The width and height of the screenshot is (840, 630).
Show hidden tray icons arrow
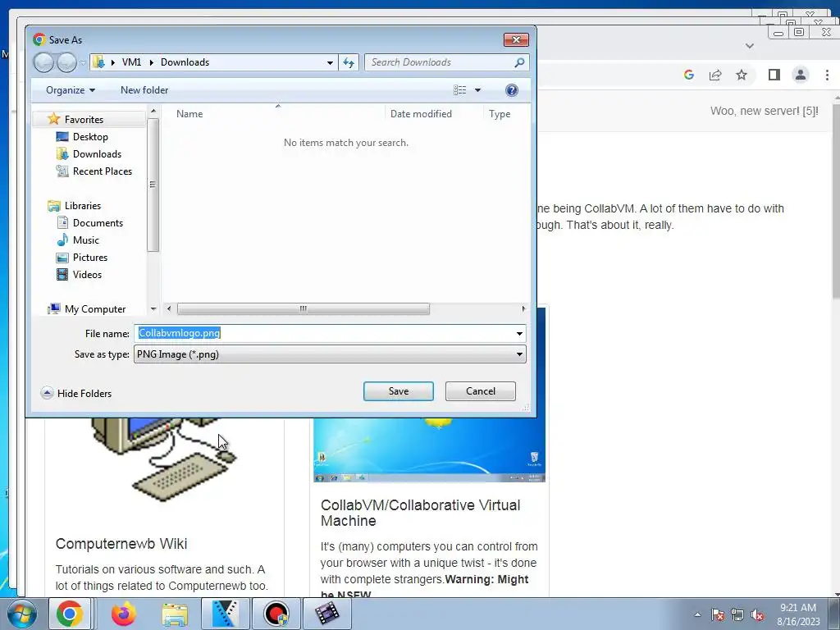[697, 615]
